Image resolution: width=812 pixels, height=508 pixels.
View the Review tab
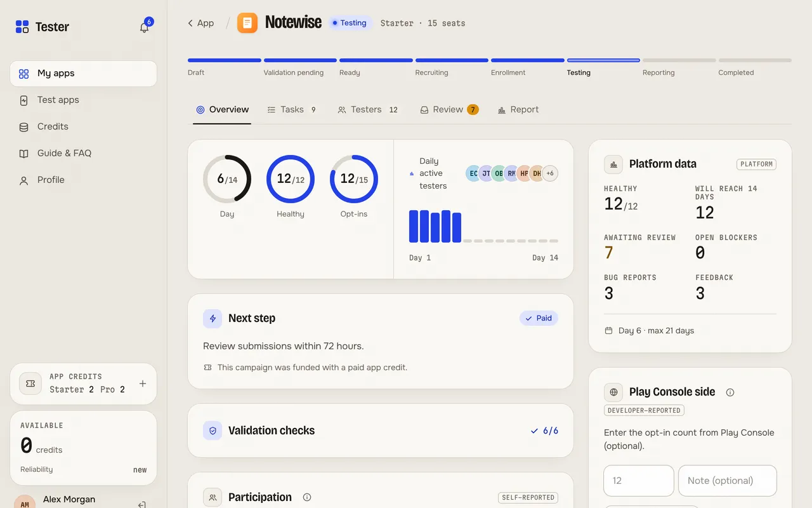coord(449,110)
